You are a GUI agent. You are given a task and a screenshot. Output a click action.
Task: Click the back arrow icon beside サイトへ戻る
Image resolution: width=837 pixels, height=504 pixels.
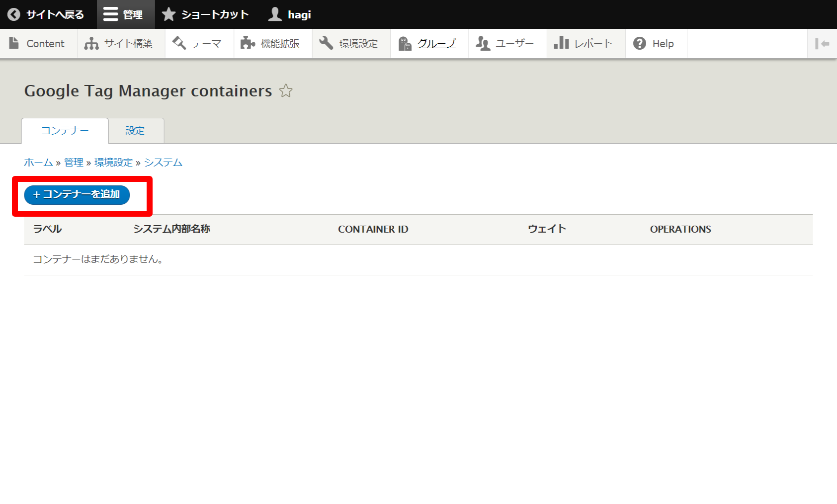(x=14, y=14)
